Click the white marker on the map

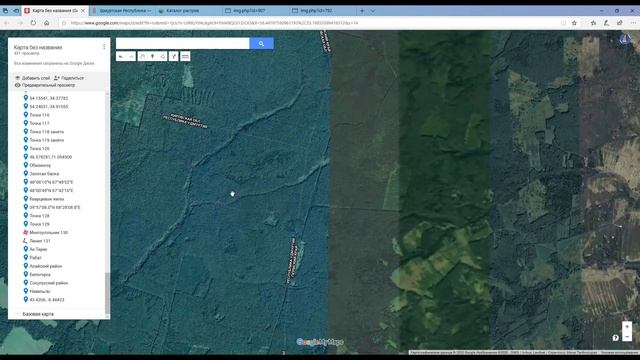(232, 194)
